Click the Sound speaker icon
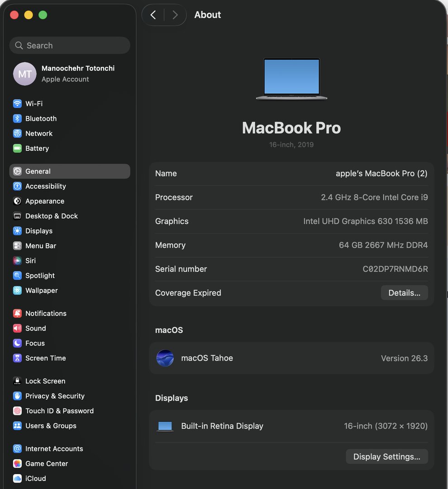 pyautogui.click(x=18, y=328)
